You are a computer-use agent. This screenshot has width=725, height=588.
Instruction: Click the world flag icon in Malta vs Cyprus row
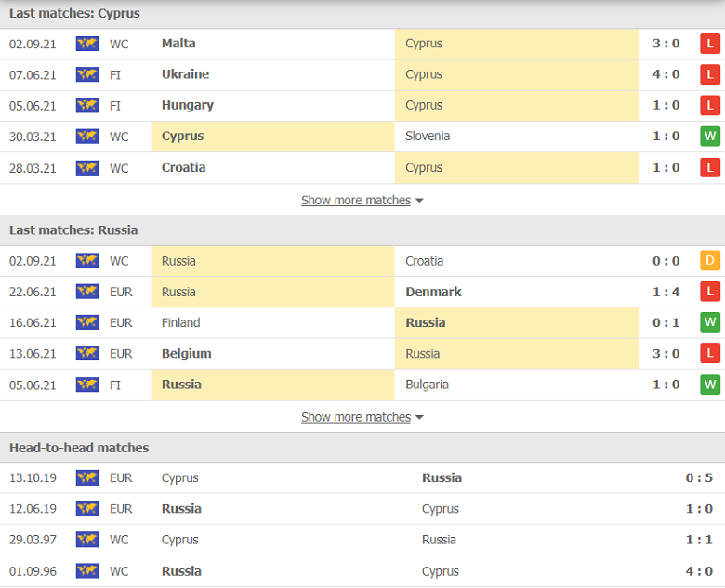tap(87, 44)
